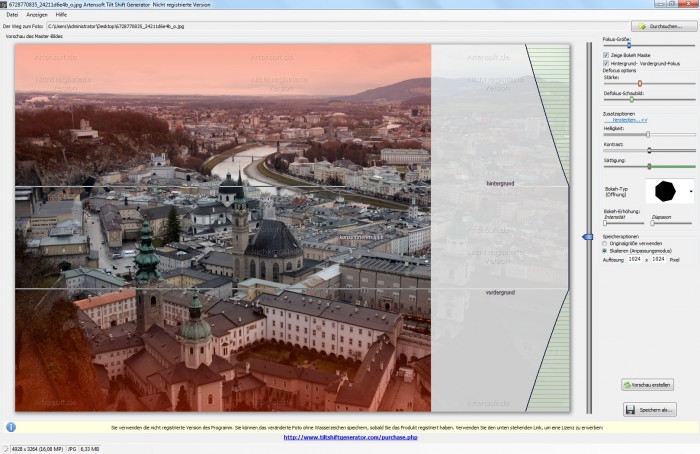Click the application icon in title bar
This screenshot has height=454, width=700.
pos(3,4)
